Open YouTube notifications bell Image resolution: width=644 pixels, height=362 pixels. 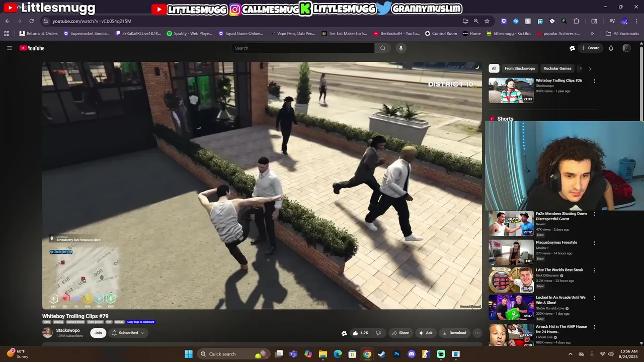tap(611, 48)
